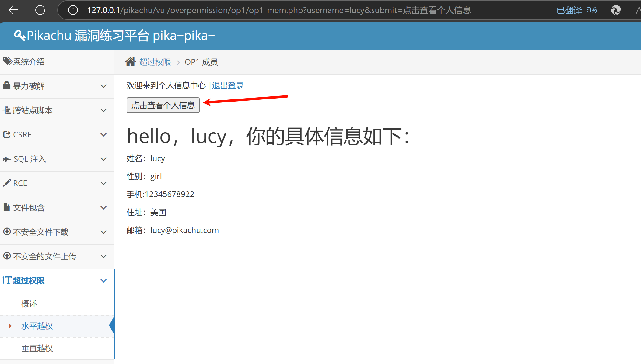Expand the 不安全的文件上传 chevron
Viewport: 641px width, 364px height.
click(103, 256)
